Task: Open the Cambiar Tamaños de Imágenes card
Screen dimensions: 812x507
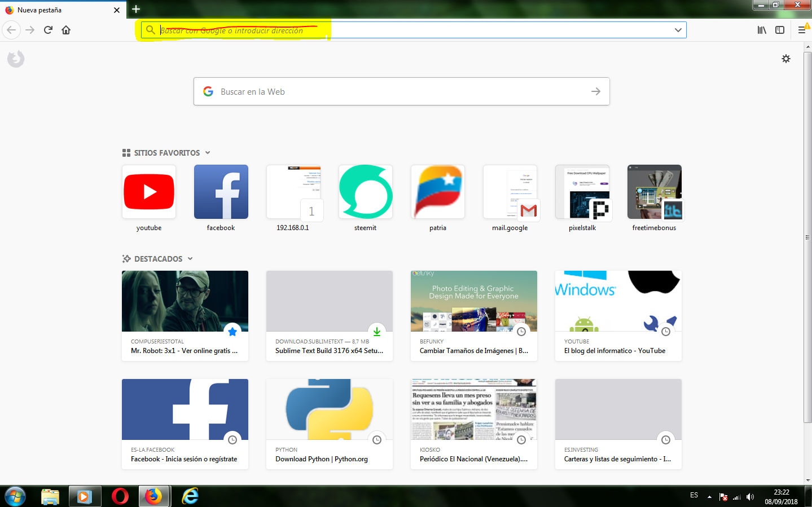Action: 474,316
